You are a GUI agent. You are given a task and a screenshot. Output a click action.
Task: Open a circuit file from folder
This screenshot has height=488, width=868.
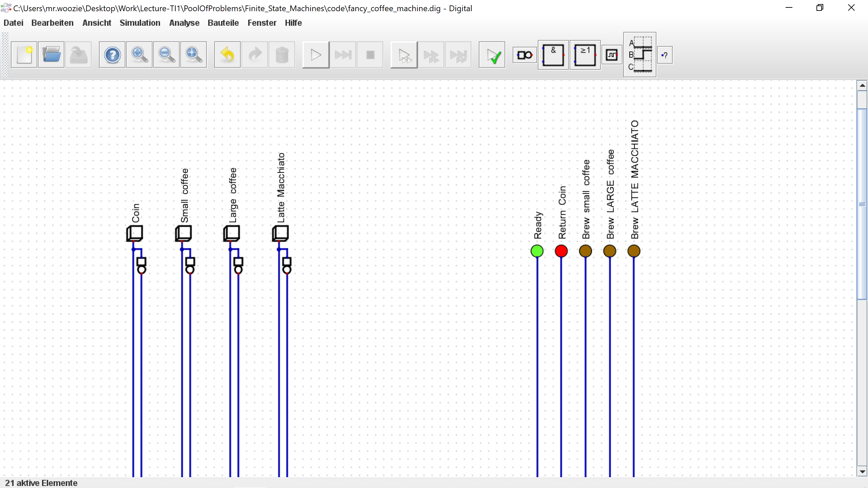[x=51, y=55]
